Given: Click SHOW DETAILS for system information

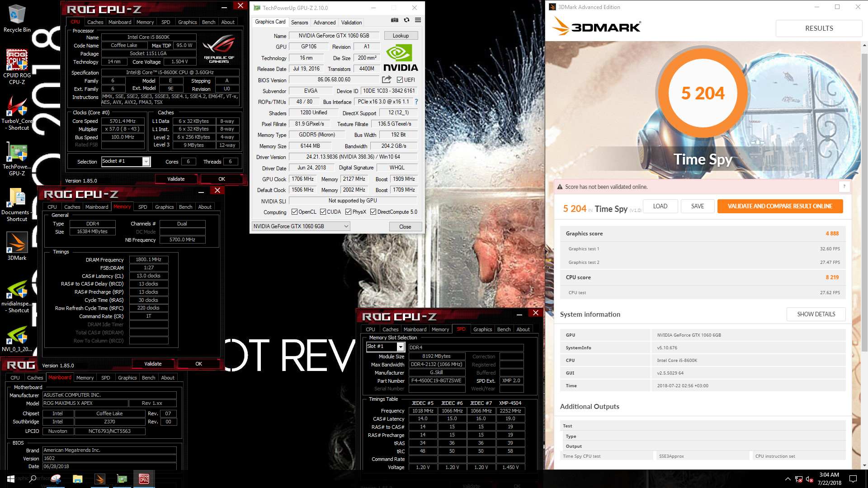Looking at the screenshot, I should (x=816, y=314).
